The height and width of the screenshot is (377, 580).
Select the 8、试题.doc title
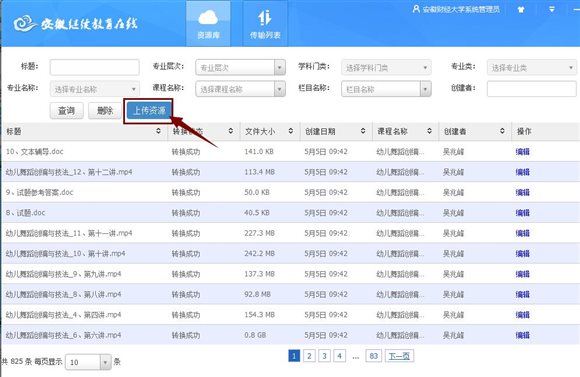(x=25, y=213)
